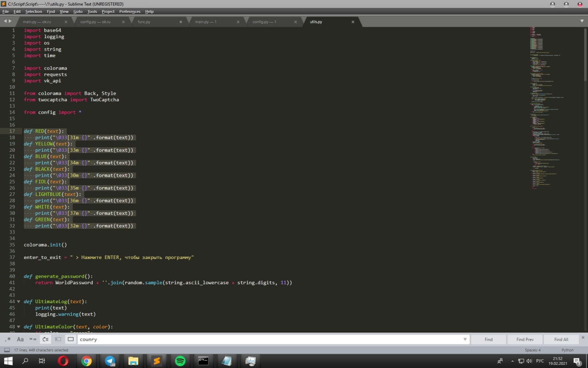Click Sublime Text taskbar icon
This screenshot has height=368, width=588.
[157, 361]
